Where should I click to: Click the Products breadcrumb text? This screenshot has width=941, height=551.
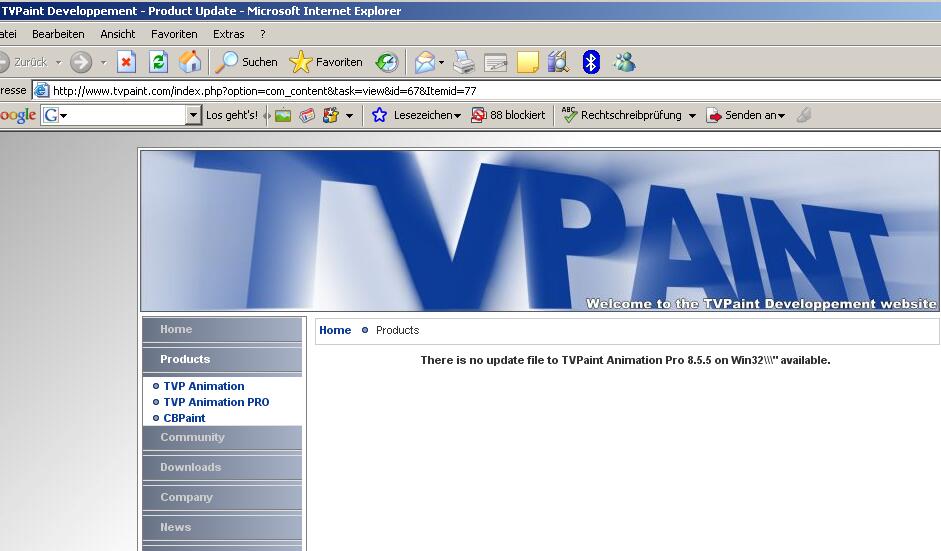[397, 330]
